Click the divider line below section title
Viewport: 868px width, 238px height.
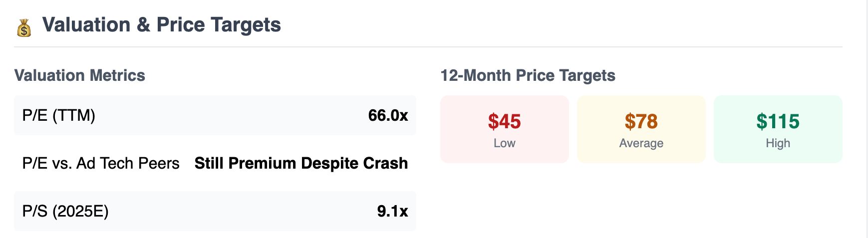pyautogui.click(x=428, y=47)
